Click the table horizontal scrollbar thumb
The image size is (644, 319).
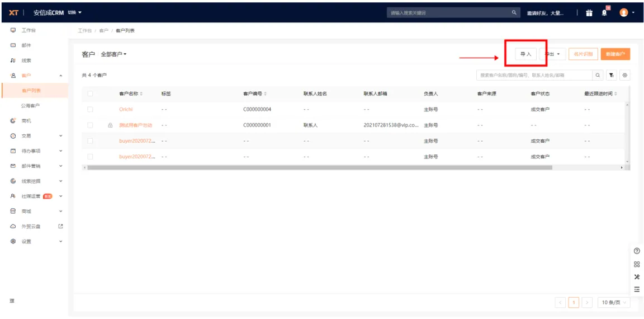click(320, 168)
